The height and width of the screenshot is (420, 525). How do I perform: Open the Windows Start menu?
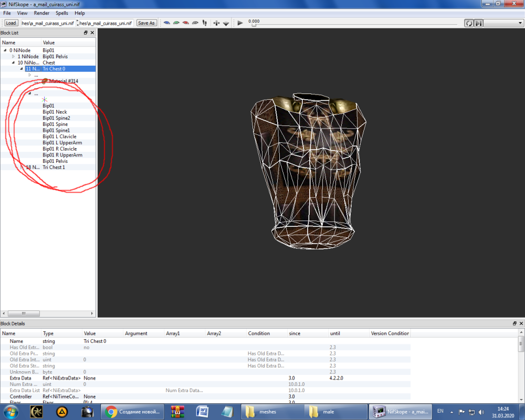coord(10,412)
